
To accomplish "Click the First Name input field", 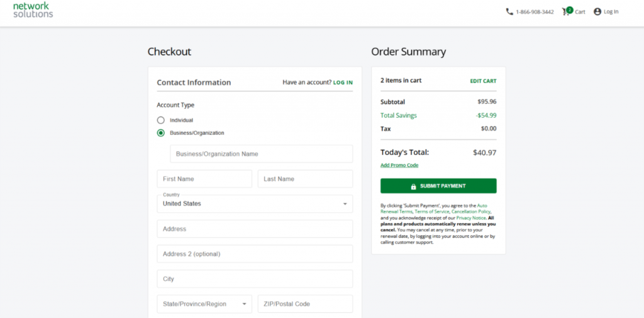I will 204,179.
